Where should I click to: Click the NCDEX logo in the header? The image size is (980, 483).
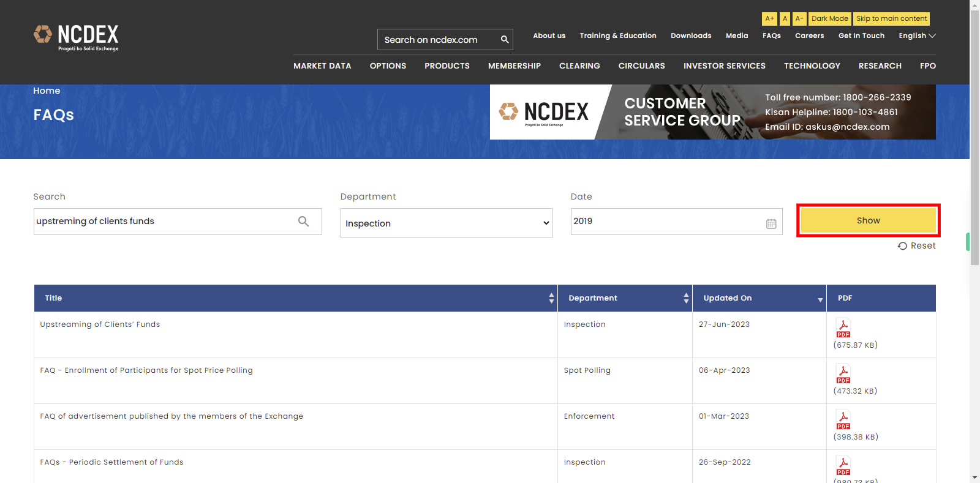point(76,38)
